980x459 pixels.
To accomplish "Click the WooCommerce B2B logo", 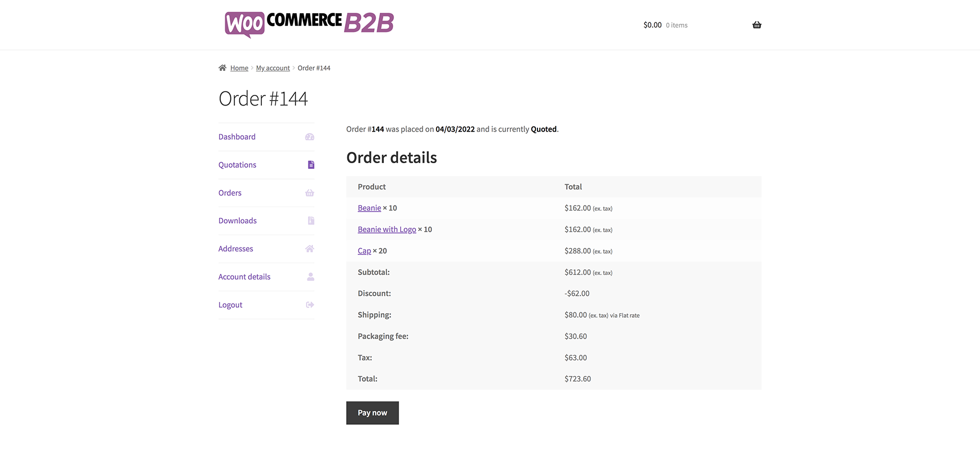I will (309, 24).
